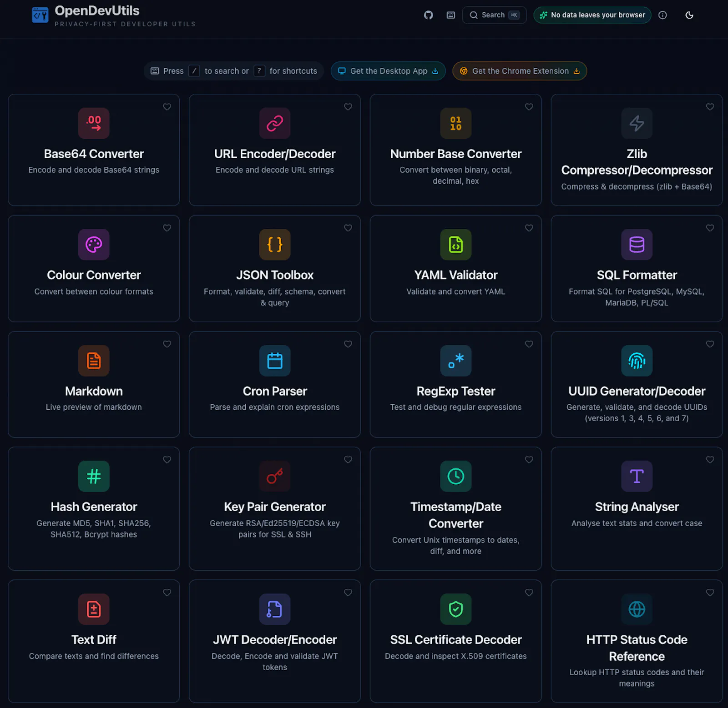Favorite the Number Base Converter card
Viewport: 728px width, 708px height.
coord(529,107)
